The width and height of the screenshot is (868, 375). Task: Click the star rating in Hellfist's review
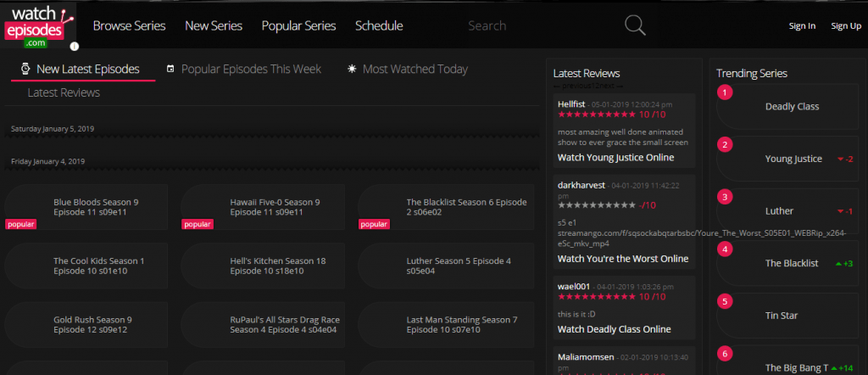pyautogui.click(x=597, y=115)
